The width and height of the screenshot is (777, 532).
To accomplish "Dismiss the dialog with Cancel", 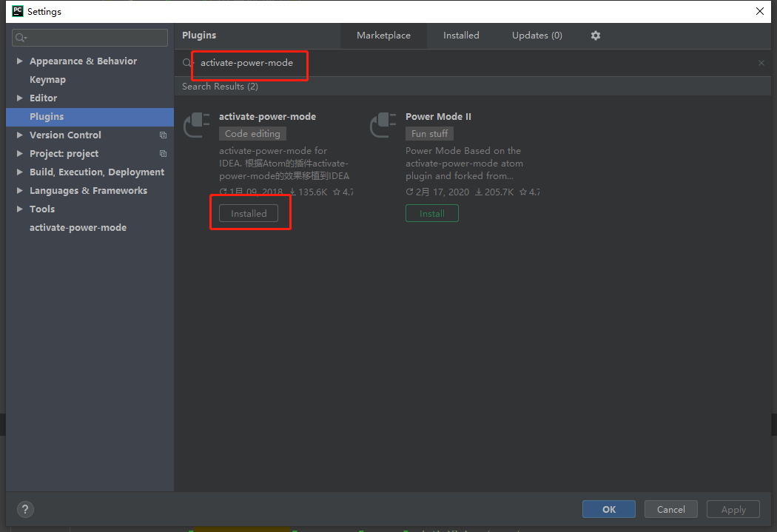I will click(x=670, y=509).
